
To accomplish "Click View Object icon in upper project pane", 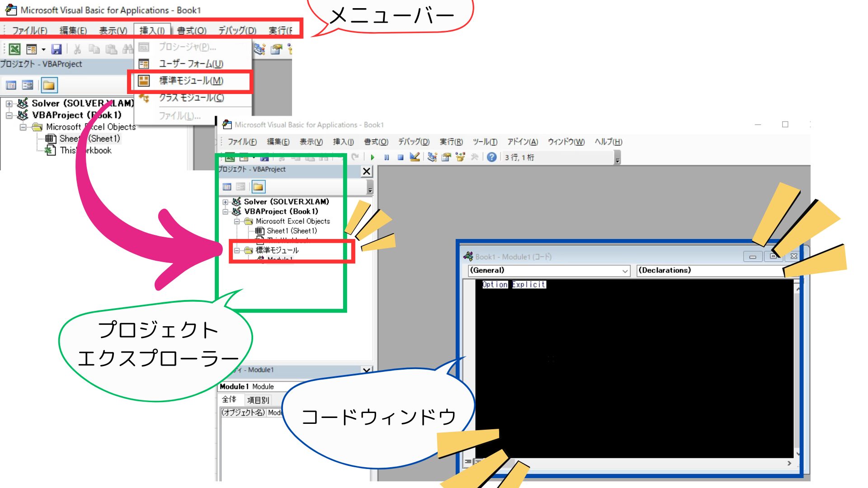I will pyautogui.click(x=28, y=85).
